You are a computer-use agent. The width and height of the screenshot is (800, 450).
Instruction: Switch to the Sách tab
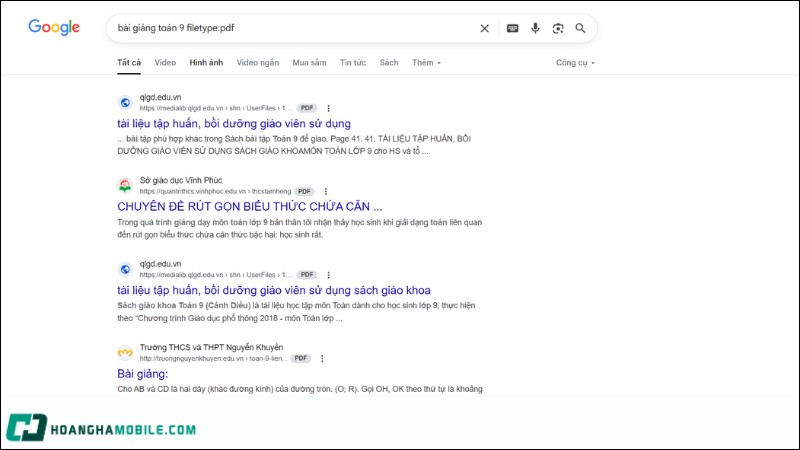389,62
